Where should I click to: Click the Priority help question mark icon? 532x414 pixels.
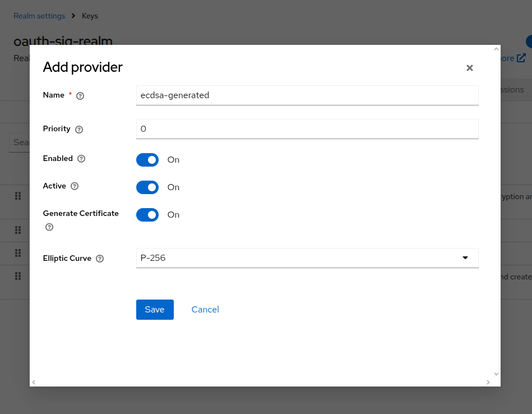80,128
